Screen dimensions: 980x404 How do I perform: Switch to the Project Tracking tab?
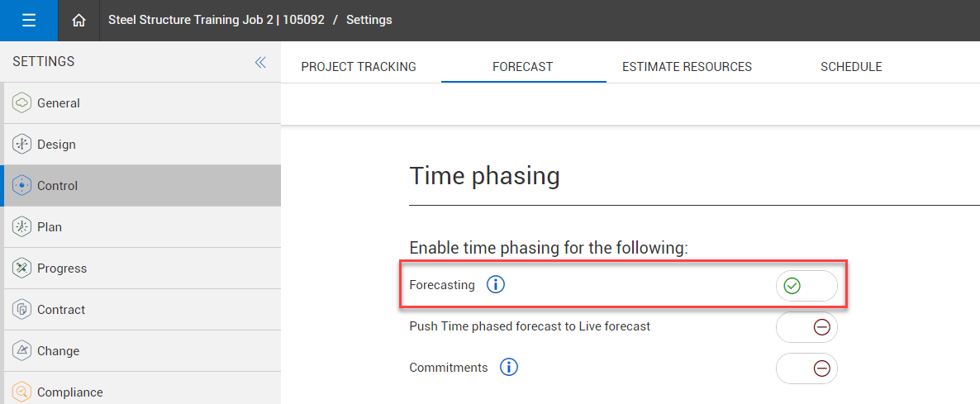359,67
